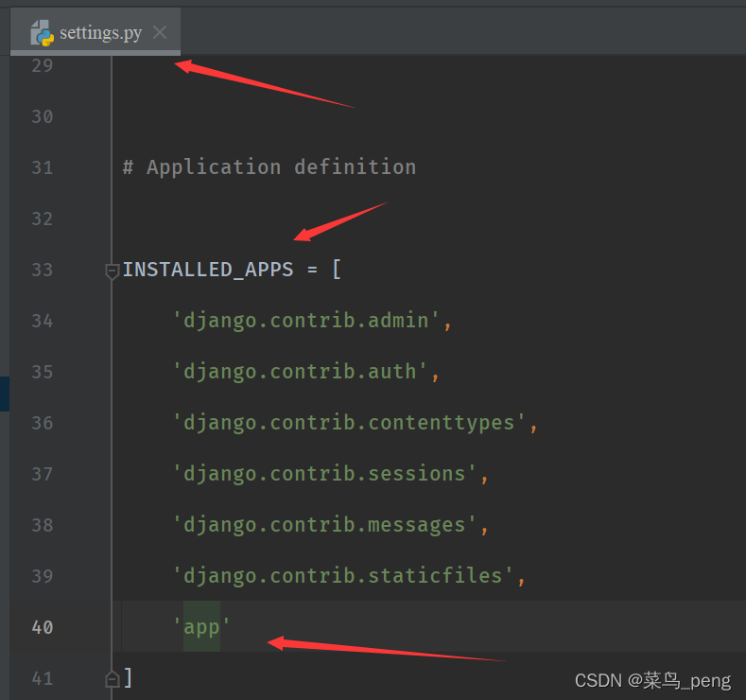The height and width of the screenshot is (700, 746).
Task: Click the 'django.contrib.messages' string
Action: pos(325,525)
